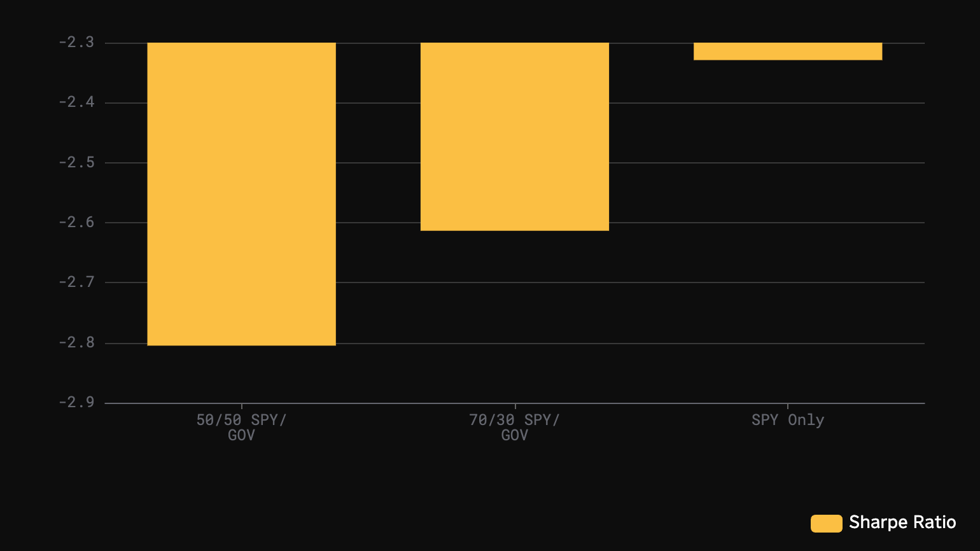980x551 pixels.
Task: Select the -2.5 y-axis label
Action: click(x=76, y=162)
